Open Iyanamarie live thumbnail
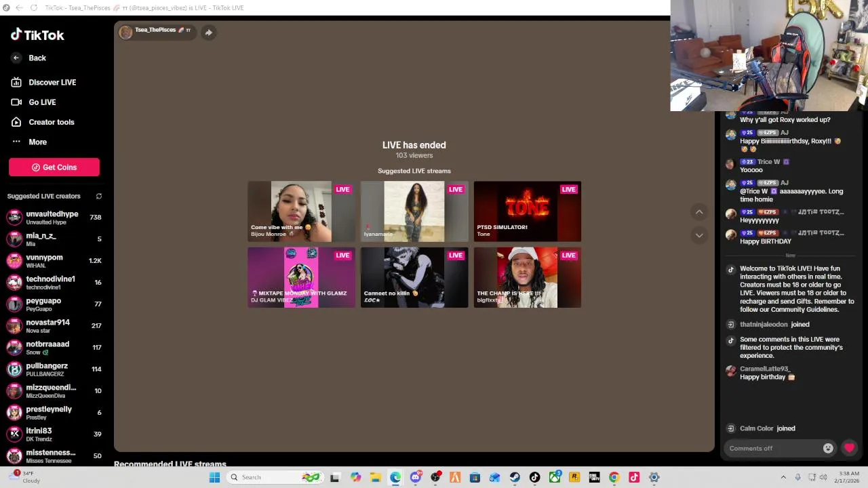The height and width of the screenshot is (488, 868). pos(414,211)
